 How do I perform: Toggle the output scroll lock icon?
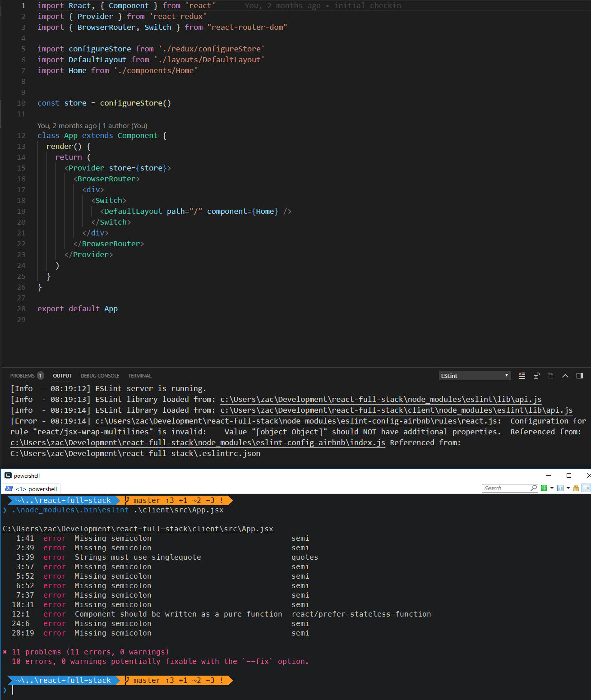[x=536, y=376]
